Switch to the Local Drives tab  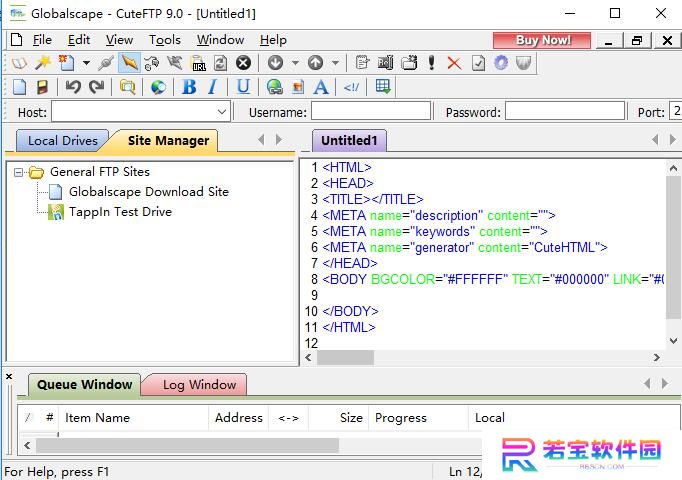62,140
